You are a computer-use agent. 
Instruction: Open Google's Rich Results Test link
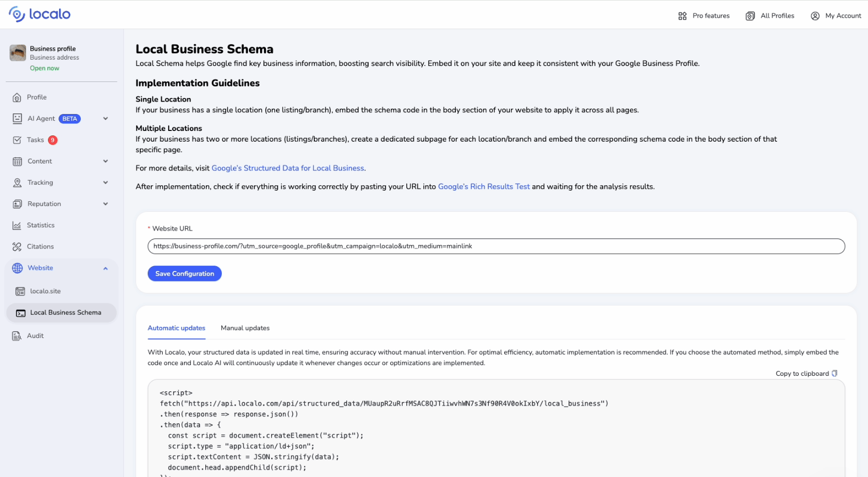point(483,186)
